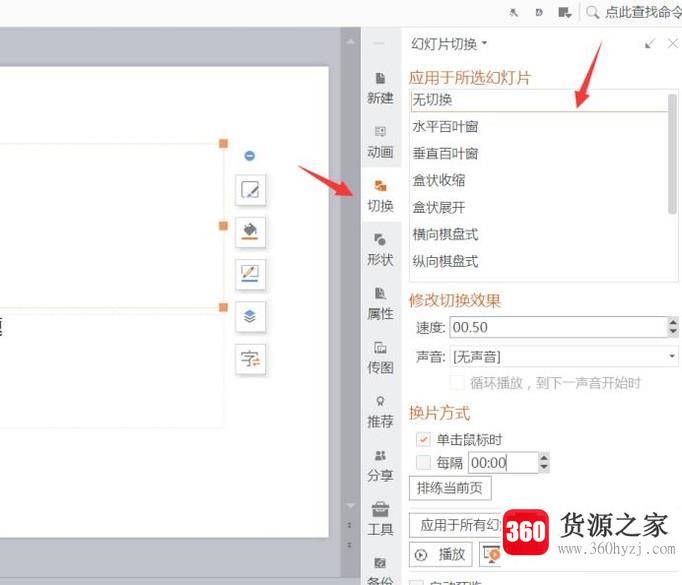This screenshot has height=585, width=682.
Task: Open the 形状 shapes sidebar panel
Action: tap(380, 250)
